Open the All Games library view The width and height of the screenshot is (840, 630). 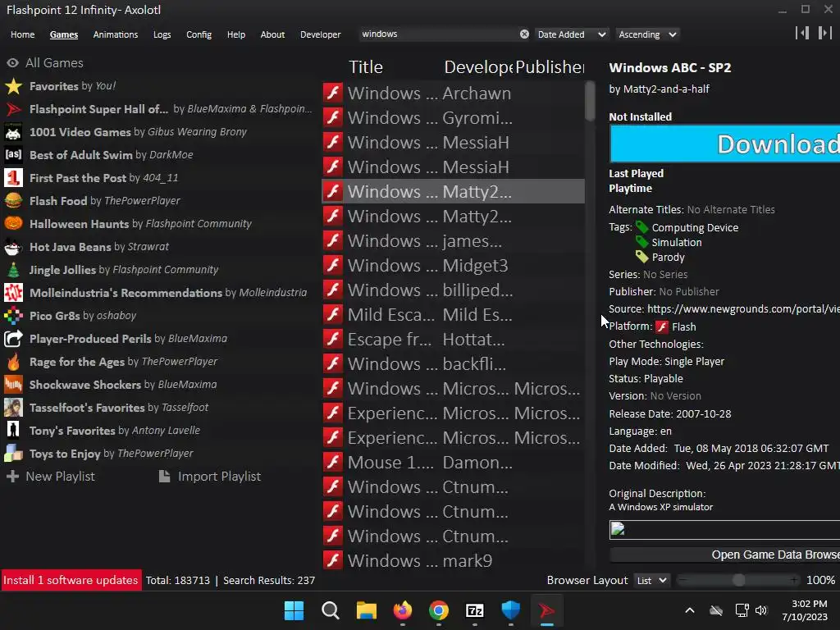pyautogui.click(x=45, y=62)
